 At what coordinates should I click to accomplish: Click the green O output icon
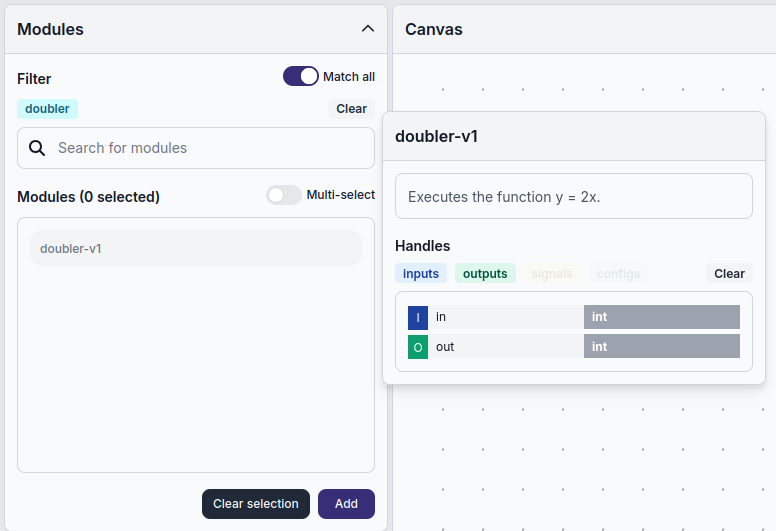pyautogui.click(x=418, y=347)
